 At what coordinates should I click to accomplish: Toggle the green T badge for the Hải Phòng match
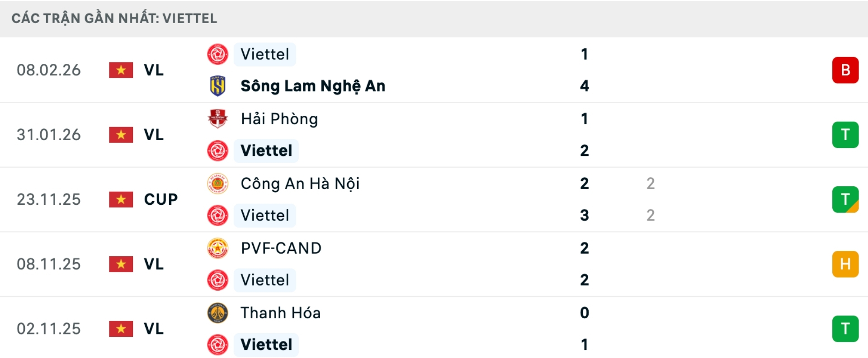pyautogui.click(x=845, y=135)
